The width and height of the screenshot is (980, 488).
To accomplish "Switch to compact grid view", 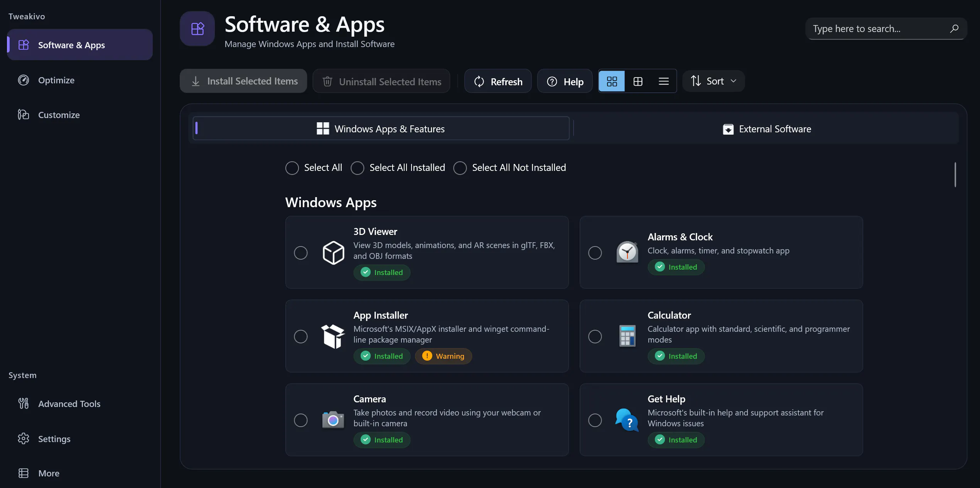I will [x=638, y=81].
